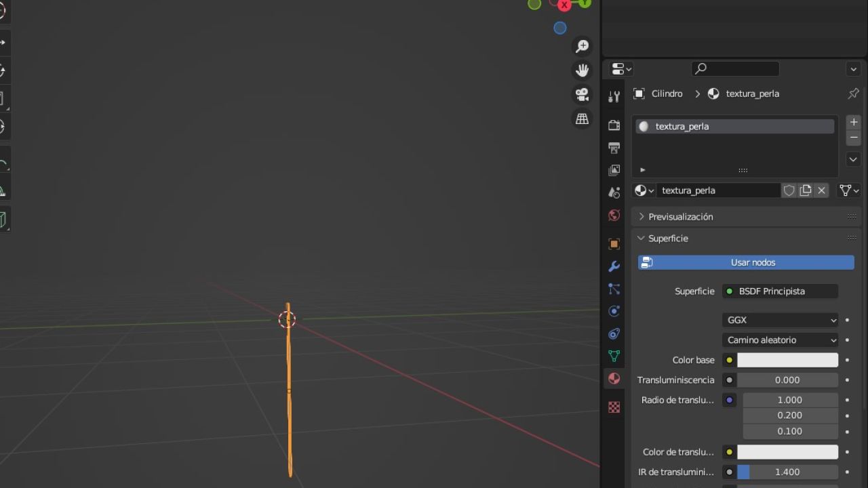
Task: Click the viewport zoom magnifier icon
Action: pyautogui.click(x=582, y=46)
